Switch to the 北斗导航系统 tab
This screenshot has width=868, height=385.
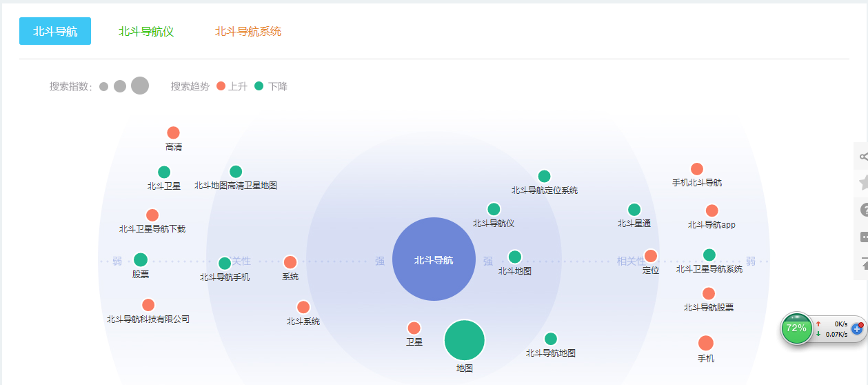point(248,32)
